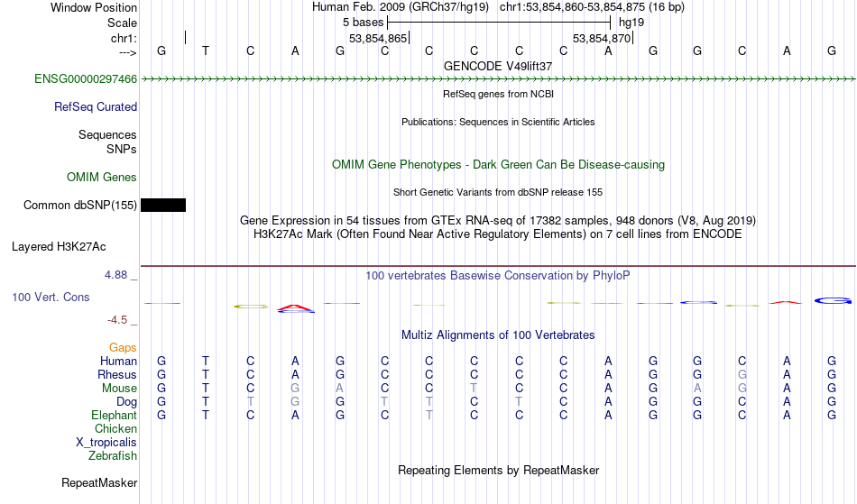Image resolution: width=857 pixels, height=504 pixels.
Task: Click the 5 bases scale bar
Action: pyautogui.click(x=499, y=23)
